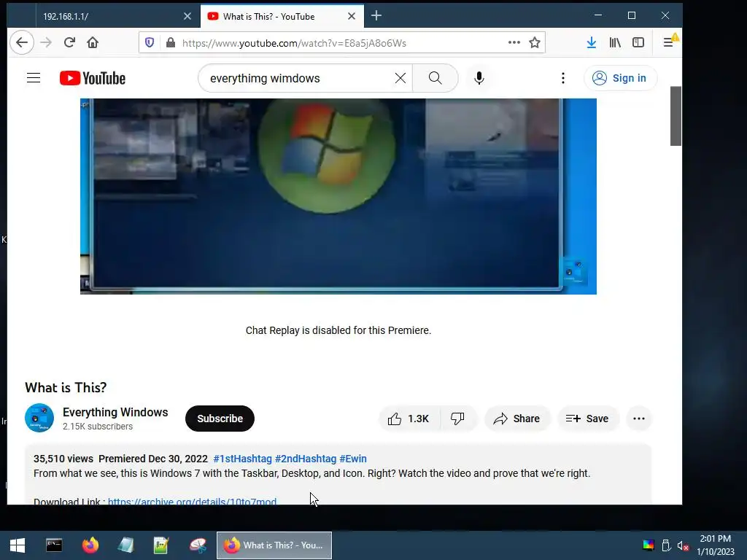Image resolution: width=747 pixels, height=560 pixels.
Task: Open the Windows Start menu
Action: click(x=18, y=545)
